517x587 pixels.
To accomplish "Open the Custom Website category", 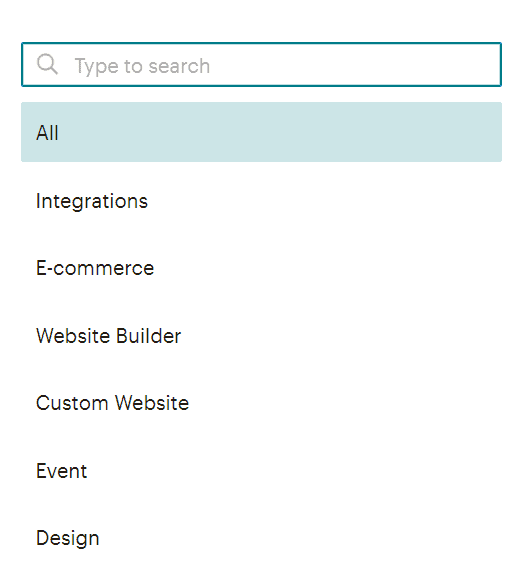I will click(261, 403).
